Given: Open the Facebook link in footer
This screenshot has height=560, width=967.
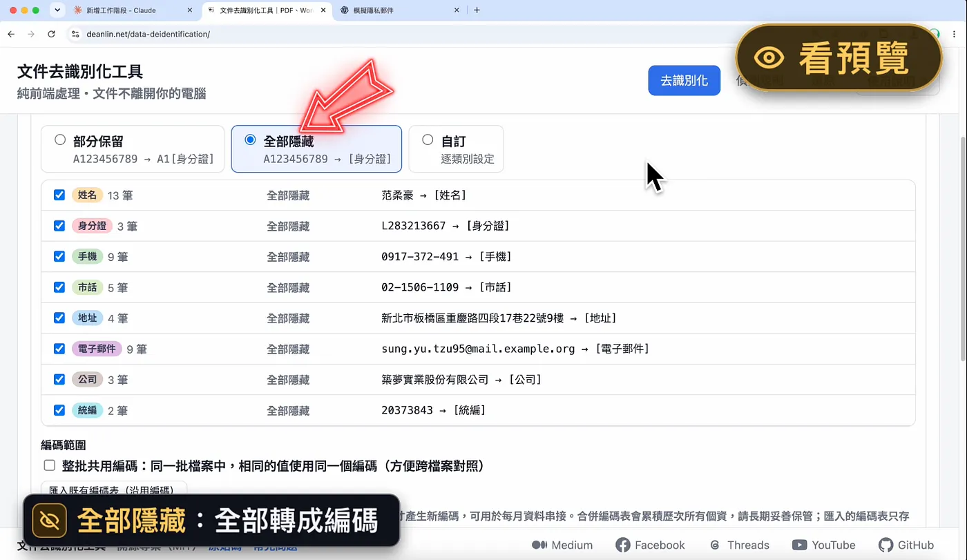Looking at the screenshot, I should (x=650, y=545).
